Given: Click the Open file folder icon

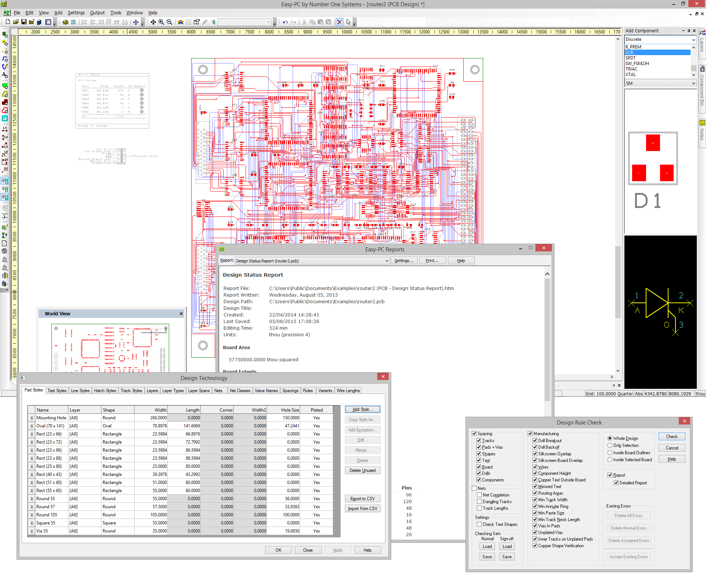Looking at the screenshot, I should pos(16,22).
